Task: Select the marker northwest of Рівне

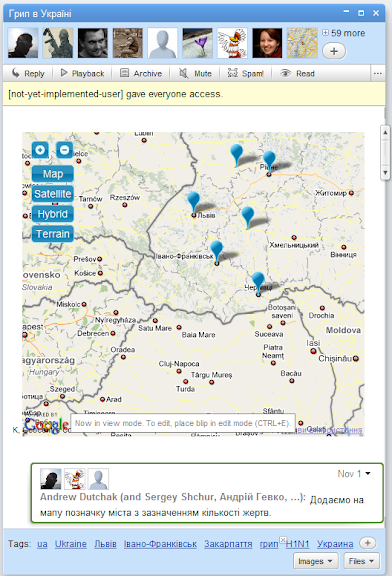Action: (237, 155)
